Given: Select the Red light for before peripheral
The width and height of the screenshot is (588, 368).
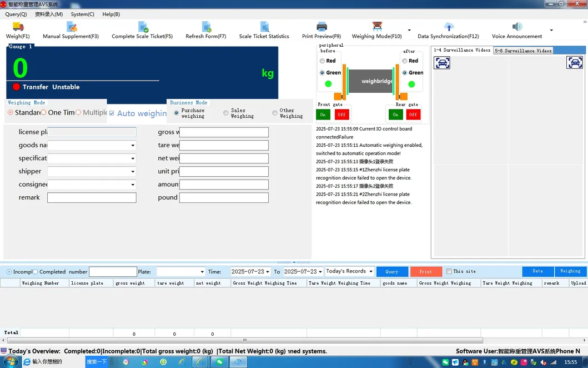Looking at the screenshot, I should tap(323, 61).
